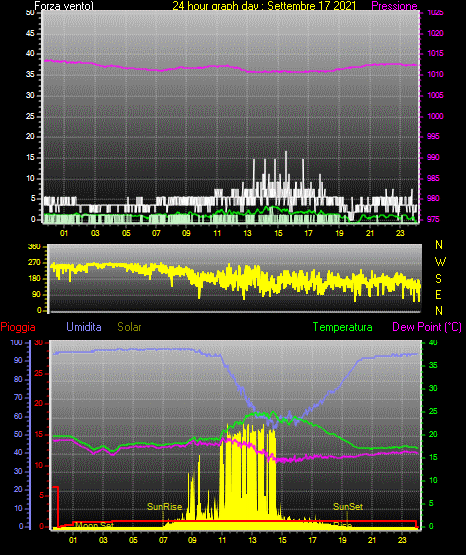The width and height of the screenshot is (466, 555).
Task: Click the 'SunSet' marker on bottom chart
Action: [x=348, y=507]
